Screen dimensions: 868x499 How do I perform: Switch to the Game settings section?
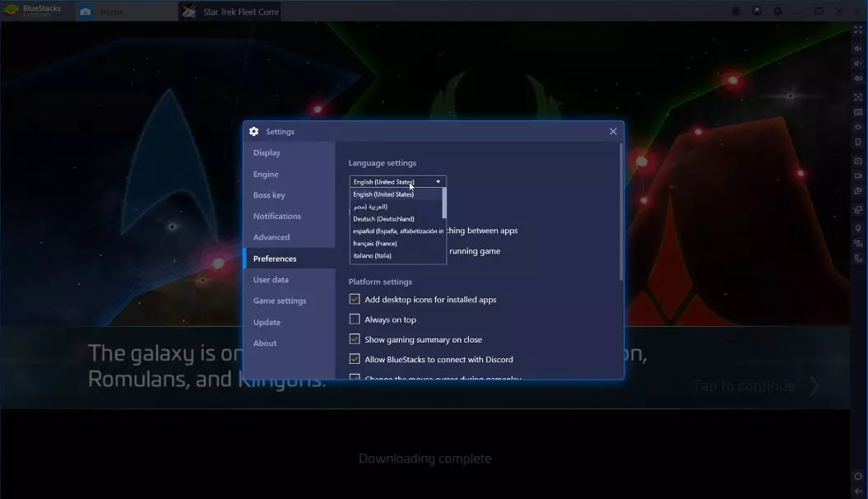click(x=280, y=301)
